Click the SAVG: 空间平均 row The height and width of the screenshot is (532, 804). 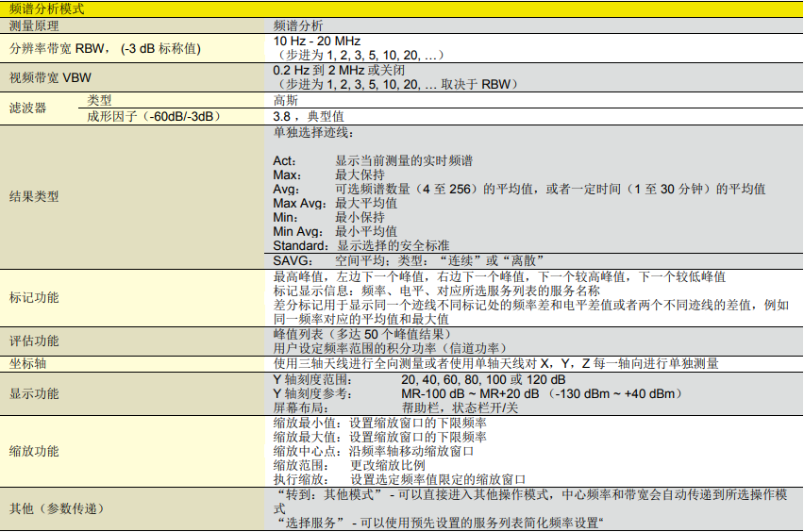pos(408,260)
